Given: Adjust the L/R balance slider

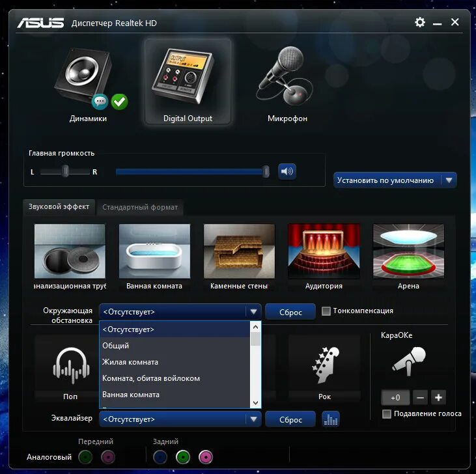Looking at the screenshot, I should pos(65,171).
